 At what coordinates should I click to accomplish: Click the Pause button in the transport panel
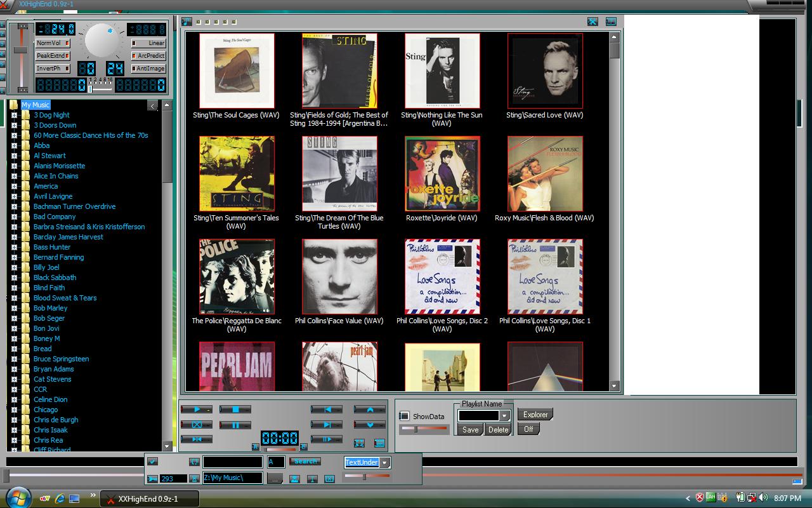(x=235, y=425)
